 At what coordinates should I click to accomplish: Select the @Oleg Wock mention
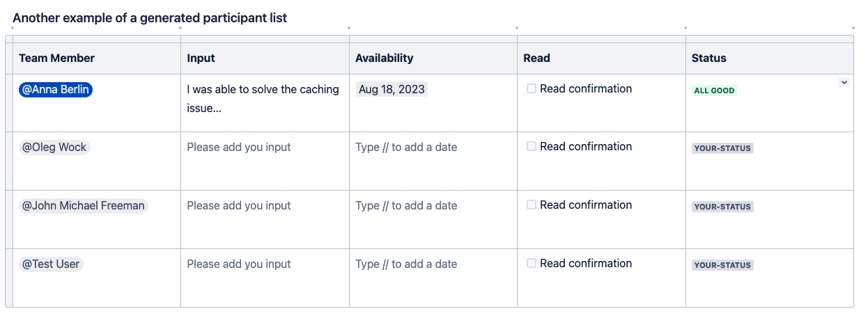point(54,148)
